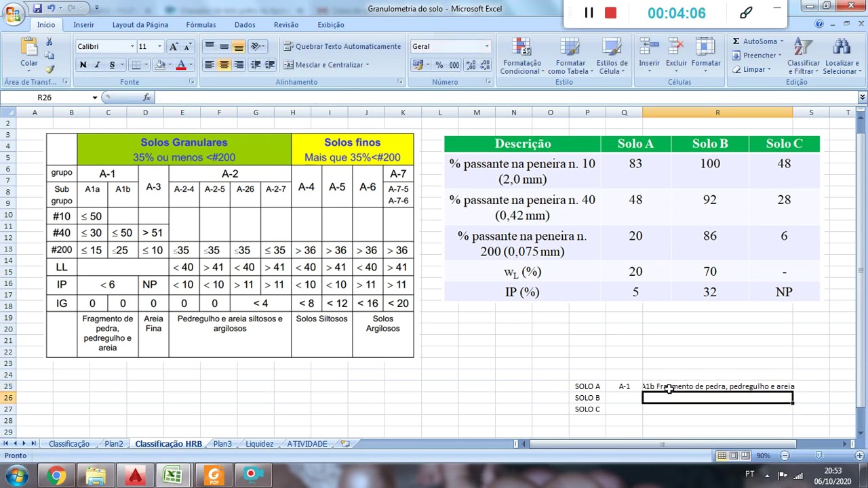This screenshot has width=868, height=488.
Task: Increase font size with the large A icon
Action: [x=174, y=46]
